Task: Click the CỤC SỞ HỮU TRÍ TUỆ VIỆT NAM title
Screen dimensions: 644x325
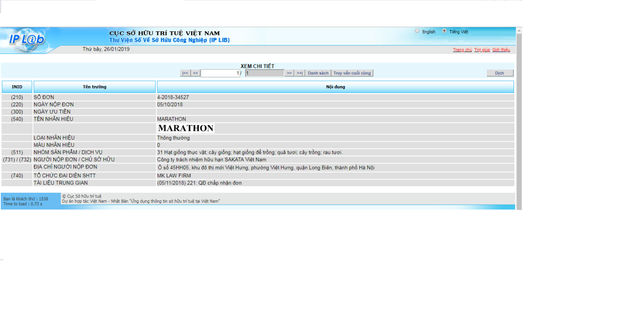Action: point(165,33)
